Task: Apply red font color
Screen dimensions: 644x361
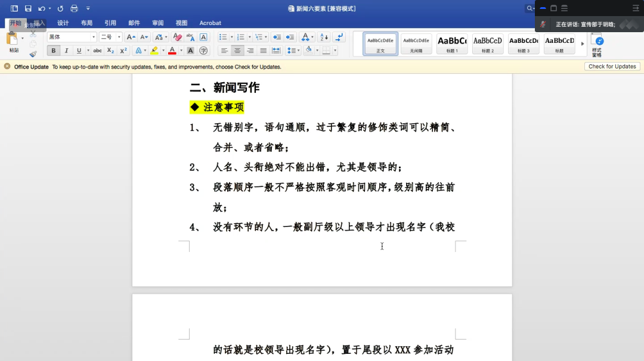Action: [x=172, y=51]
